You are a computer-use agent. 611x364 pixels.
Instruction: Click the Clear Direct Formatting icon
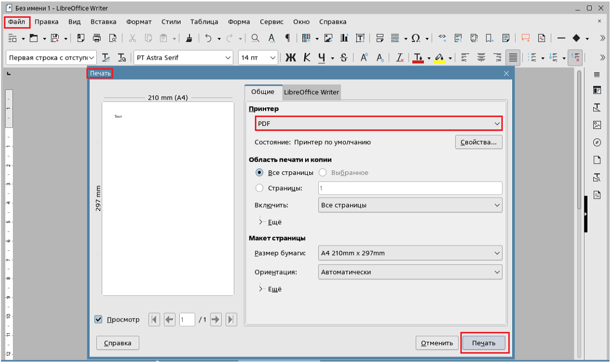click(400, 58)
